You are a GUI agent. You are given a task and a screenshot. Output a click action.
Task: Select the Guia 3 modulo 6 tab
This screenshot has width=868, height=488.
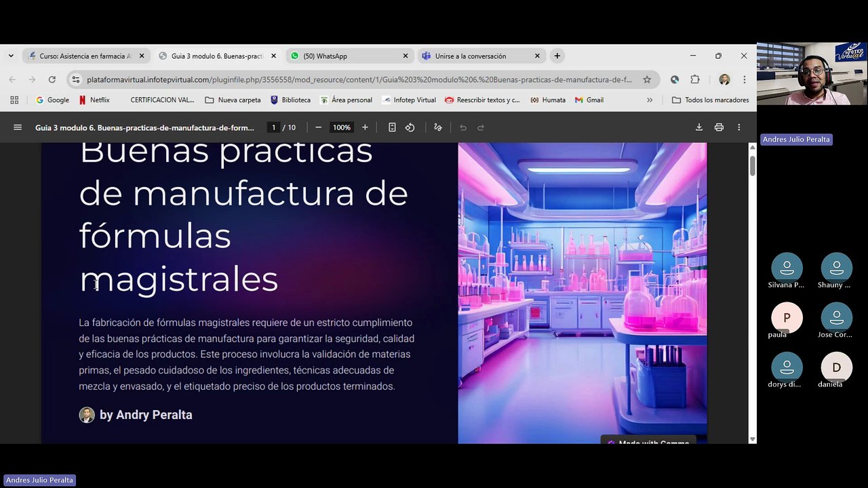(217, 56)
